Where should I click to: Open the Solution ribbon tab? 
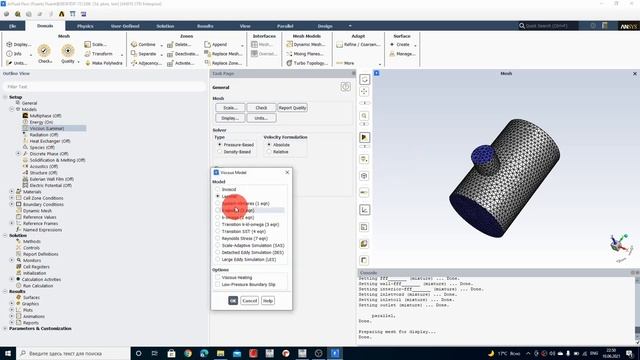[x=165, y=26]
